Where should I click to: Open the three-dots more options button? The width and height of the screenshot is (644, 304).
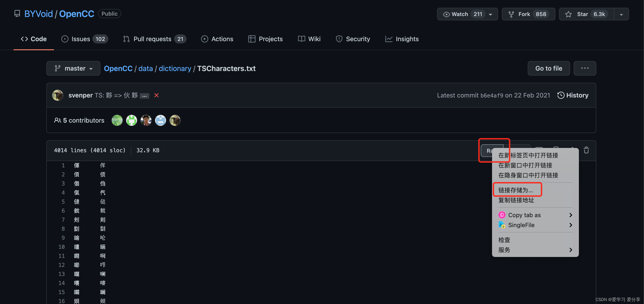tap(585, 68)
